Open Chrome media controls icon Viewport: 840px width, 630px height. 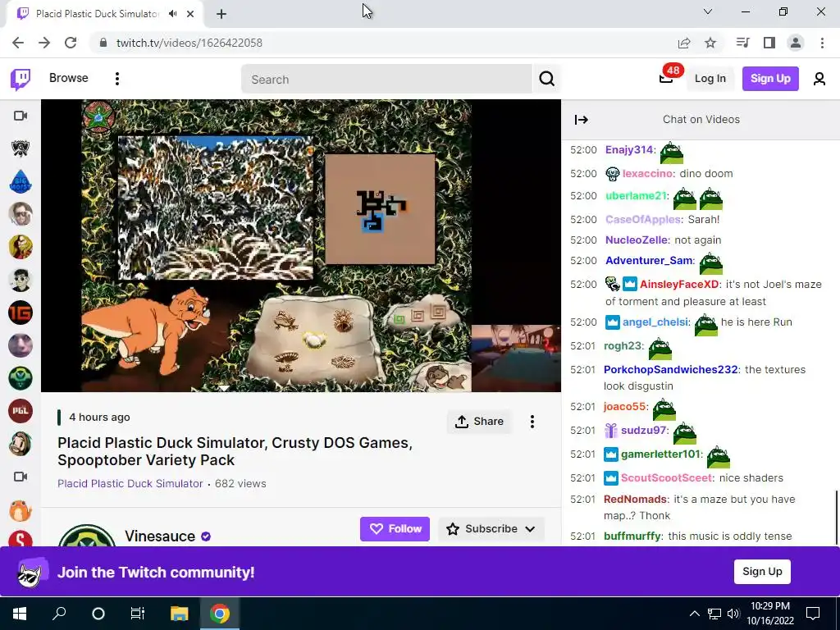742,43
